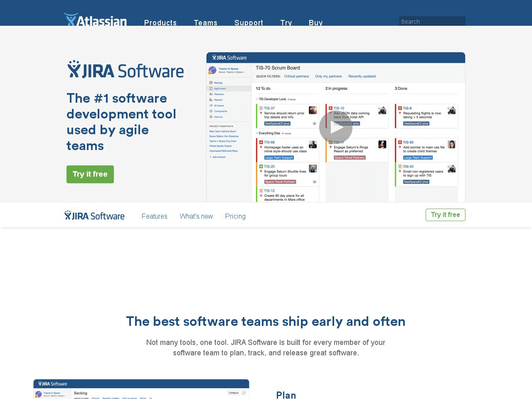The height and width of the screenshot is (399, 532).
Task: Click the green Try it free hero button
Action: pos(90,174)
